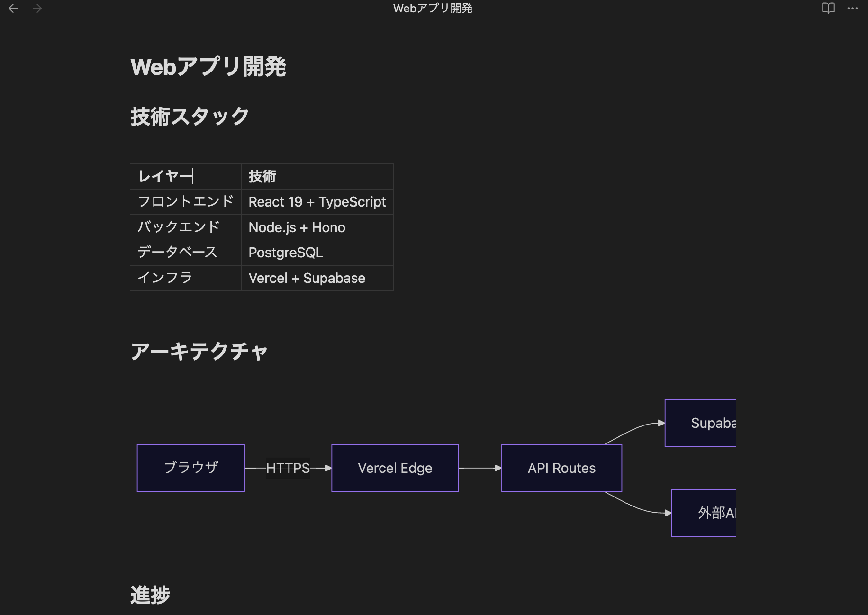Screen dimensions: 868x615
Task: Click the forward navigation arrow
Action: [x=36, y=8]
